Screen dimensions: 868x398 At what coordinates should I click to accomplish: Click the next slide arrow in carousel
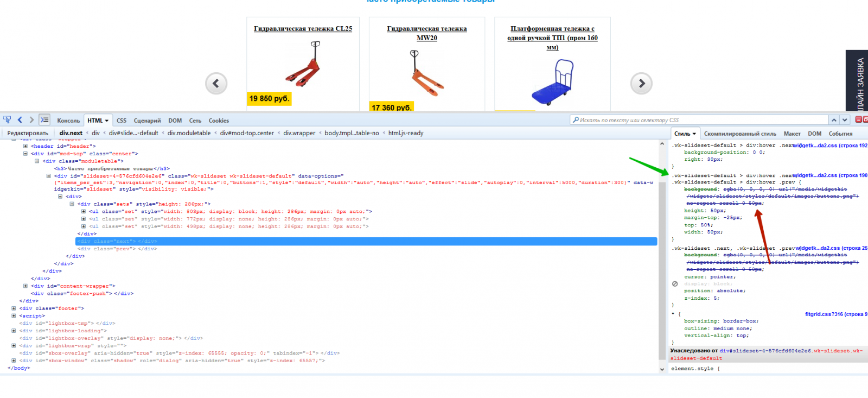pos(641,84)
